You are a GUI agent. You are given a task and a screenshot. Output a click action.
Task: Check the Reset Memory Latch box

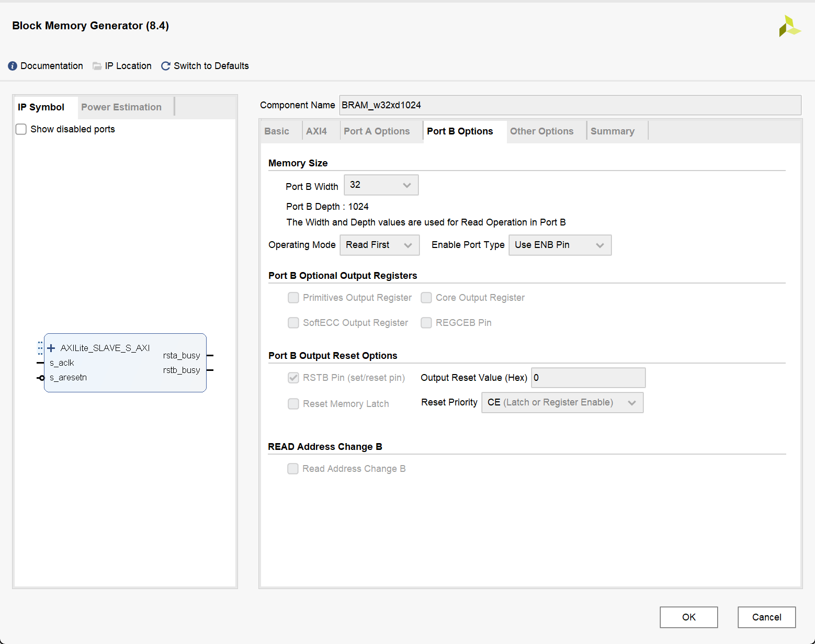coord(293,404)
